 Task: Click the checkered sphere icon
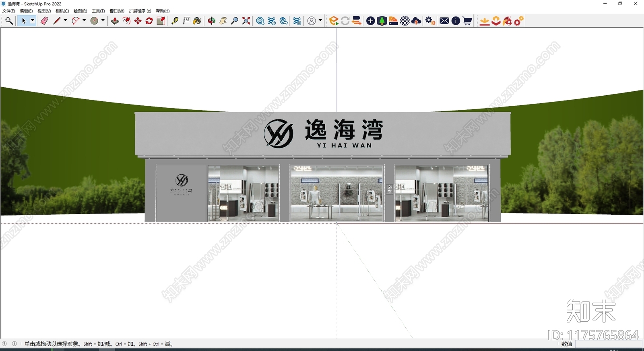[405, 21]
